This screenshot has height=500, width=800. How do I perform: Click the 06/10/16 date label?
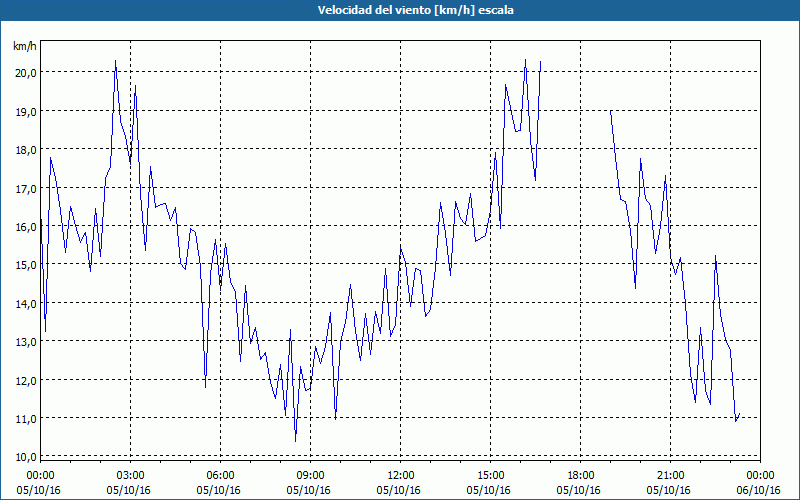pos(759,490)
